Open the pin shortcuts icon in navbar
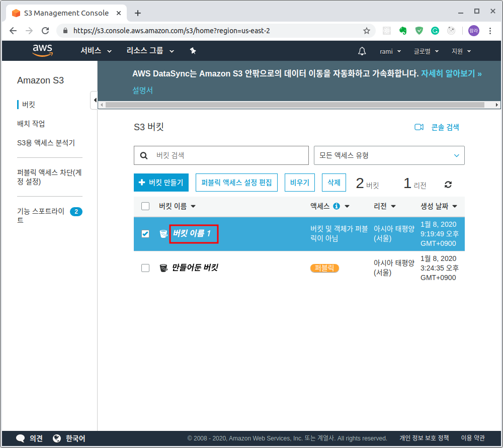The image size is (503, 448). (193, 51)
